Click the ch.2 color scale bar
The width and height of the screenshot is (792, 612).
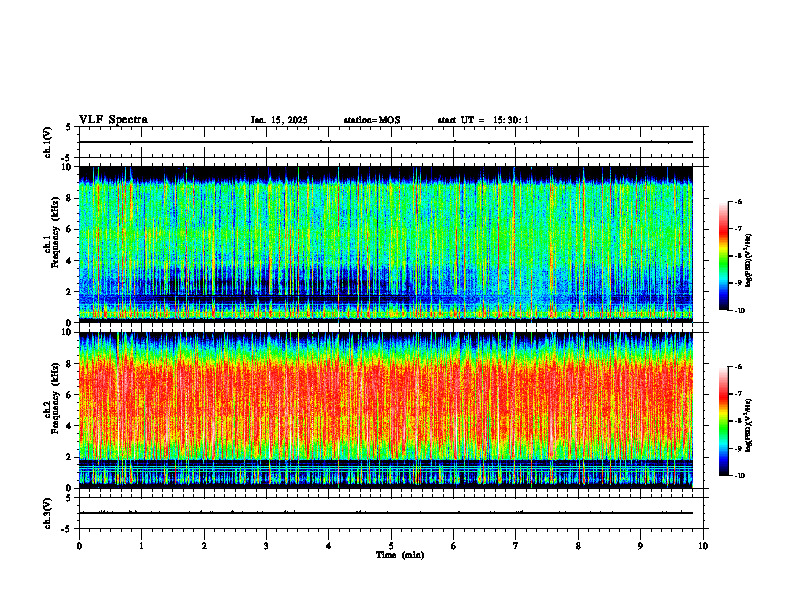click(x=723, y=421)
